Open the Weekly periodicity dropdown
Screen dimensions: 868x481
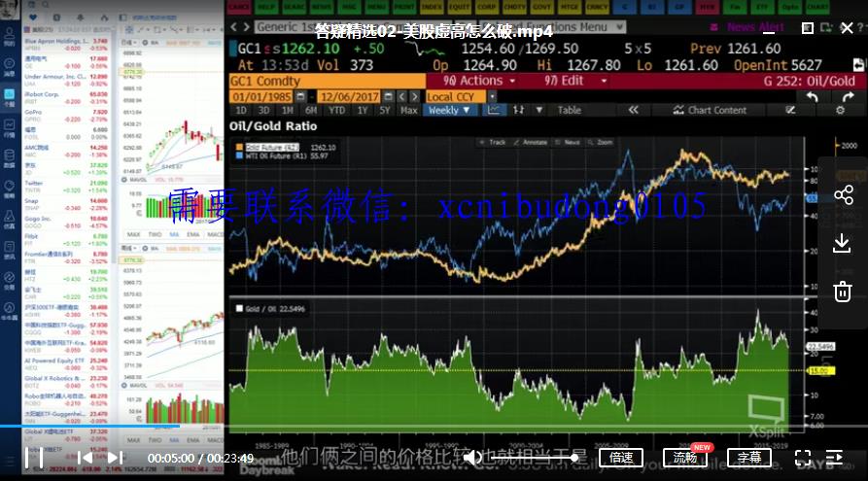tap(449, 110)
